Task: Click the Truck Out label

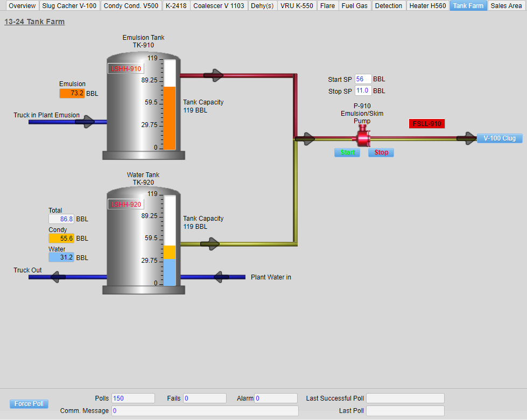Action: point(27,270)
